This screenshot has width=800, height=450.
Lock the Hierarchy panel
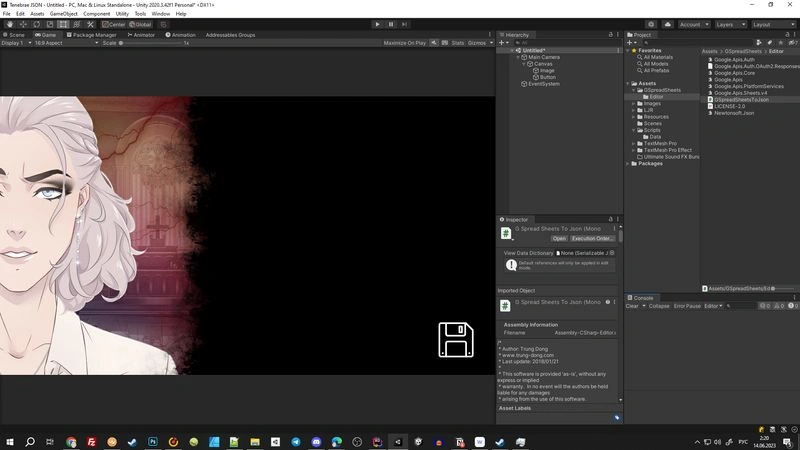(611, 35)
